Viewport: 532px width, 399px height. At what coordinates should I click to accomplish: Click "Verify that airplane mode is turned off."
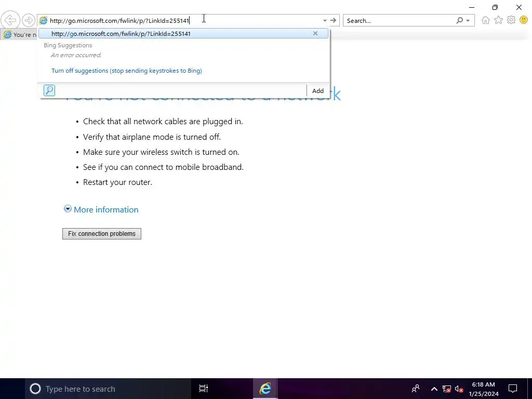point(152,137)
